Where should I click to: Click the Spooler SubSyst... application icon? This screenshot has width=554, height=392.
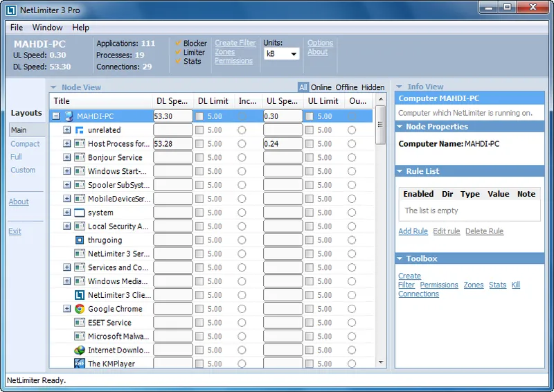[x=80, y=185]
